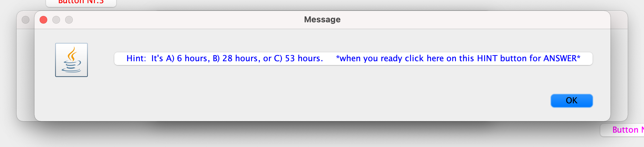
Task: Click the blue Hint button for the answer
Action: [353, 59]
